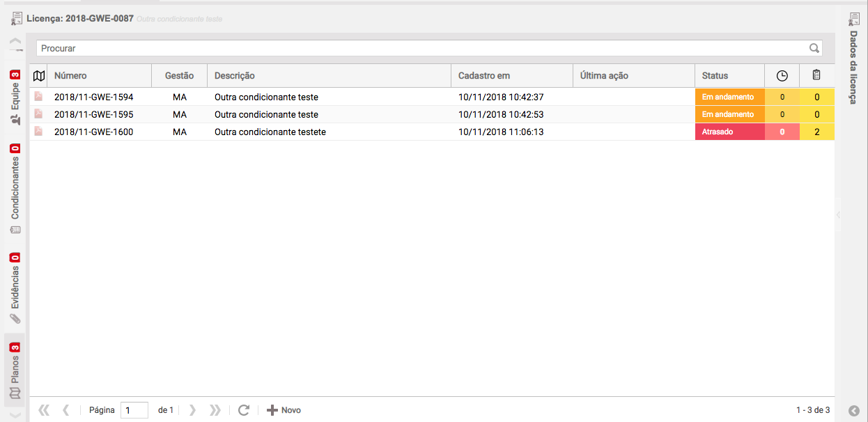The width and height of the screenshot is (868, 422).
Task: Click the map icon column header
Action: [x=39, y=76]
